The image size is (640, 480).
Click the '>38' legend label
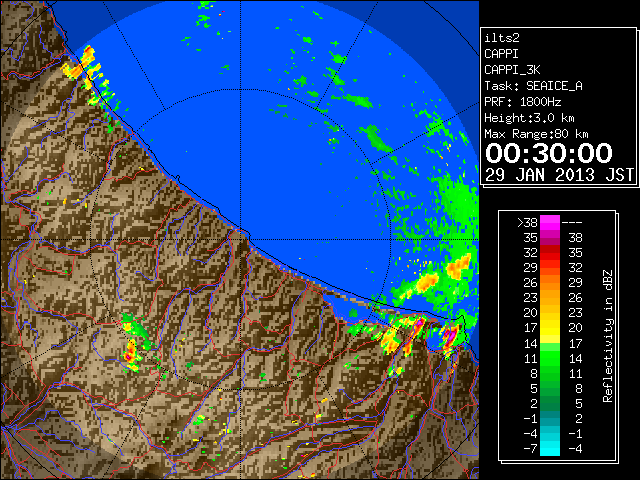(x=527, y=222)
